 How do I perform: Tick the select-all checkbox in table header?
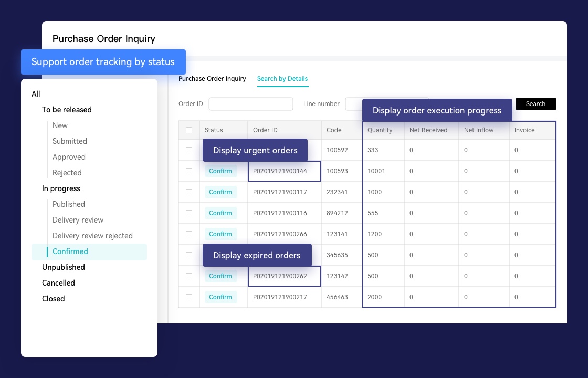click(x=189, y=130)
